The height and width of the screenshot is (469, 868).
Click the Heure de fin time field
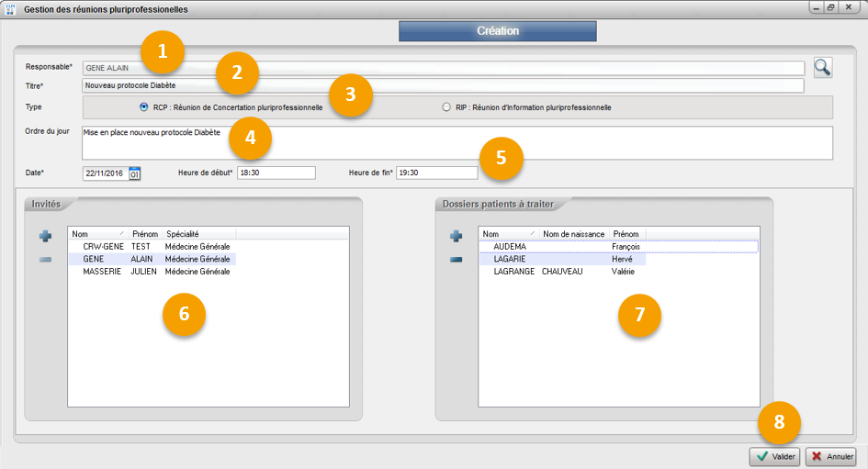(x=436, y=173)
